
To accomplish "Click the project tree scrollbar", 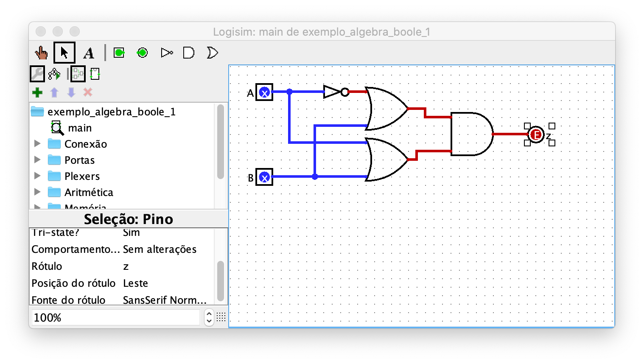I will point(221,142).
